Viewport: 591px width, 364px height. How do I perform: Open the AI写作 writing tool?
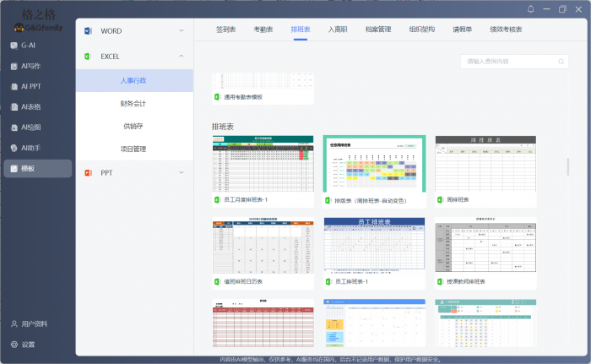(x=30, y=65)
